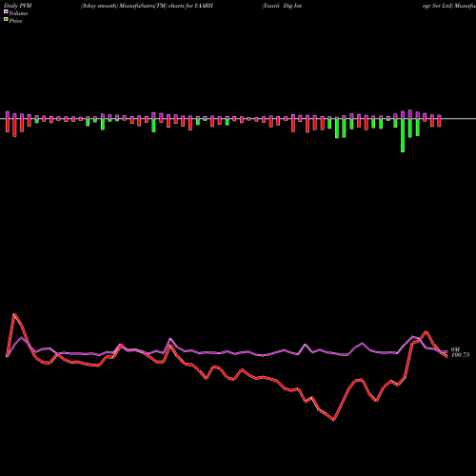Click the '0M' volume value label
The height and width of the screenshot is (476, 476).
455,349
